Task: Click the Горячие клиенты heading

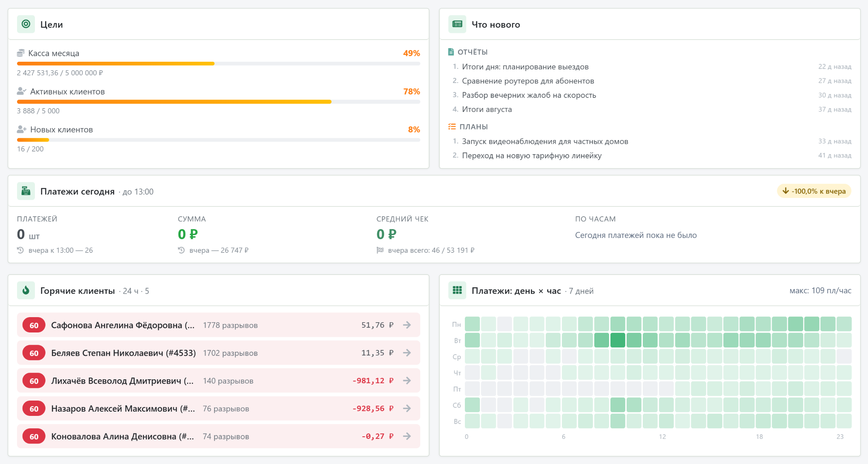Action: [x=77, y=291]
